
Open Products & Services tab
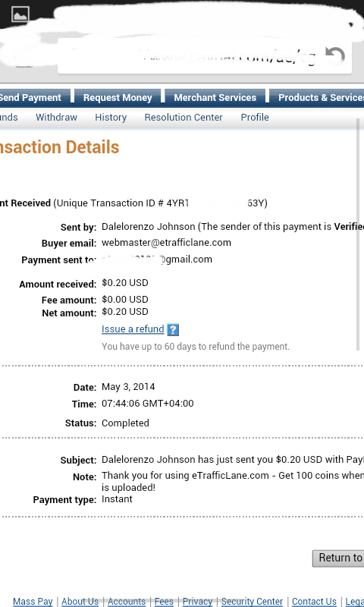pos(317,98)
